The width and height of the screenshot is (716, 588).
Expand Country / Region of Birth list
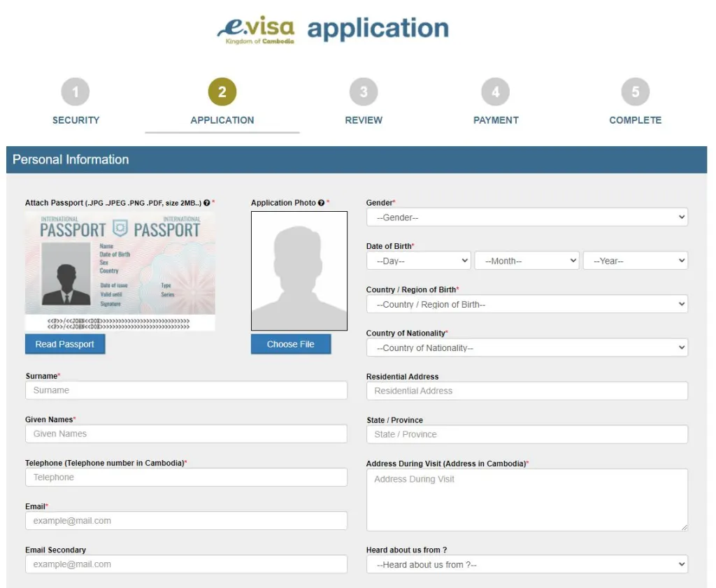point(527,303)
